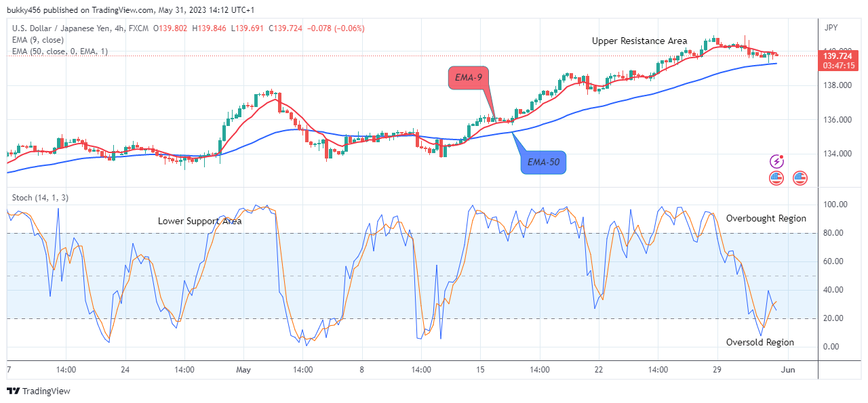Click the 15 date label on time axis
The width and height of the screenshot is (868, 403).
[x=480, y=370]
